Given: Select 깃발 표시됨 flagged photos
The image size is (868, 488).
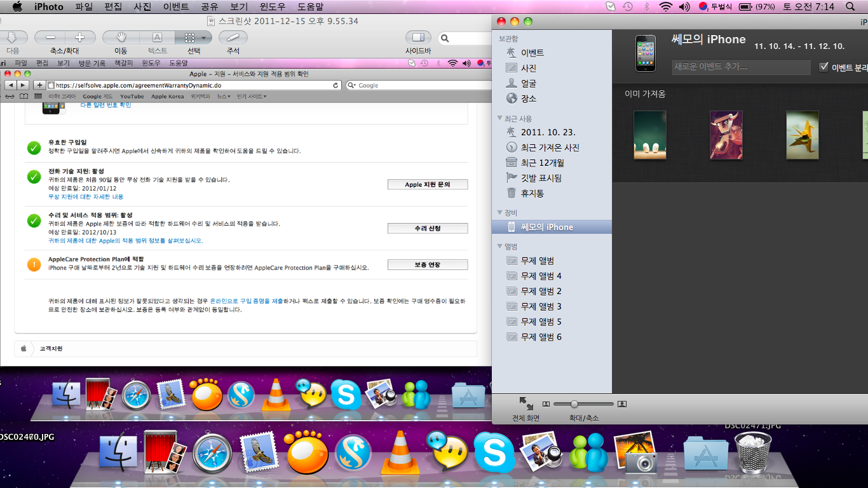Looking at the screenshot, I should 541,178.
